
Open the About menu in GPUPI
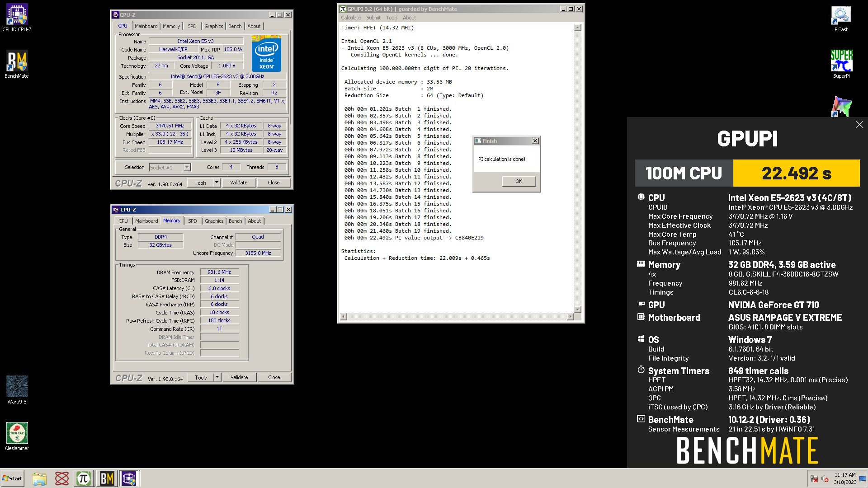pos(409,18)
